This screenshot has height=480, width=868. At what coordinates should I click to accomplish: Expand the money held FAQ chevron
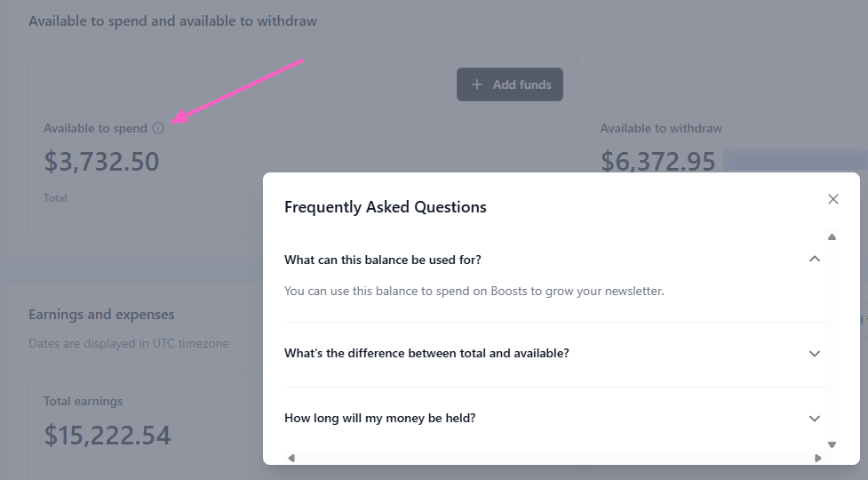(x=814, y=418)
